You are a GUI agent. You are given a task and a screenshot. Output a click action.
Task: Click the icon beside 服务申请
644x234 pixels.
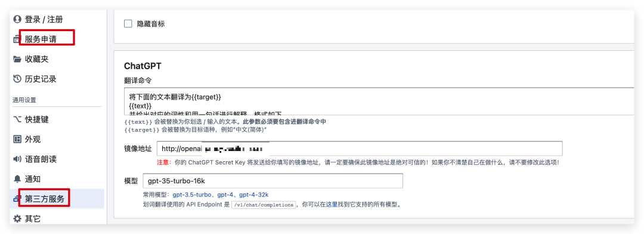16,39
